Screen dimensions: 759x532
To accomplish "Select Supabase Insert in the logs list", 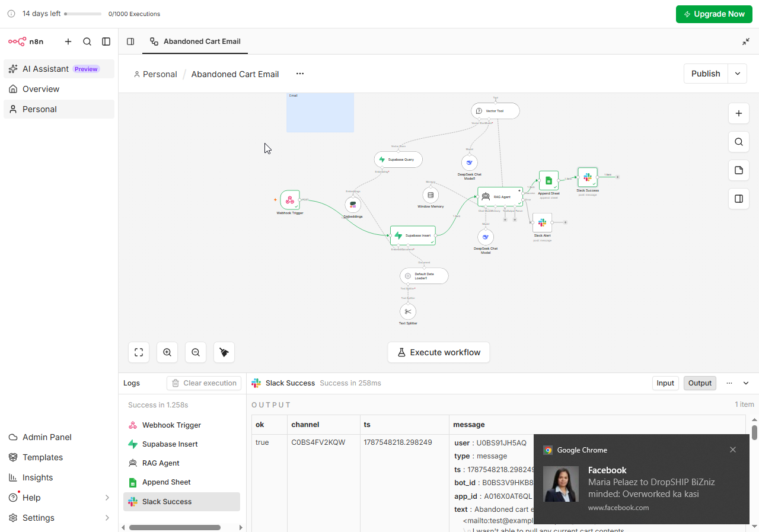I will 181,444.
